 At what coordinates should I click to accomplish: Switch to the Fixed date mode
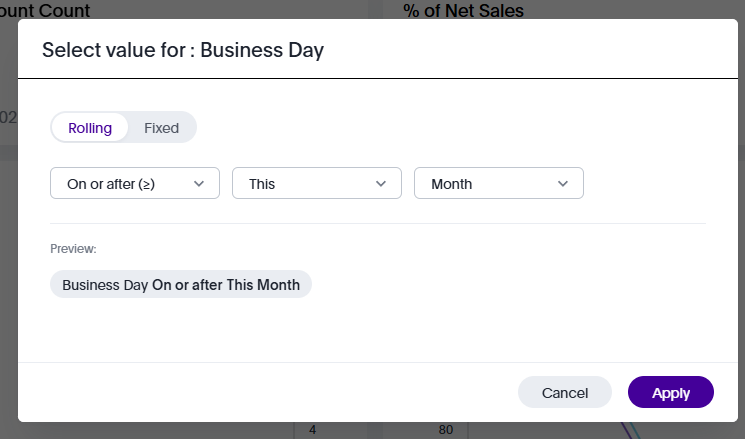[x=161, y=128]
